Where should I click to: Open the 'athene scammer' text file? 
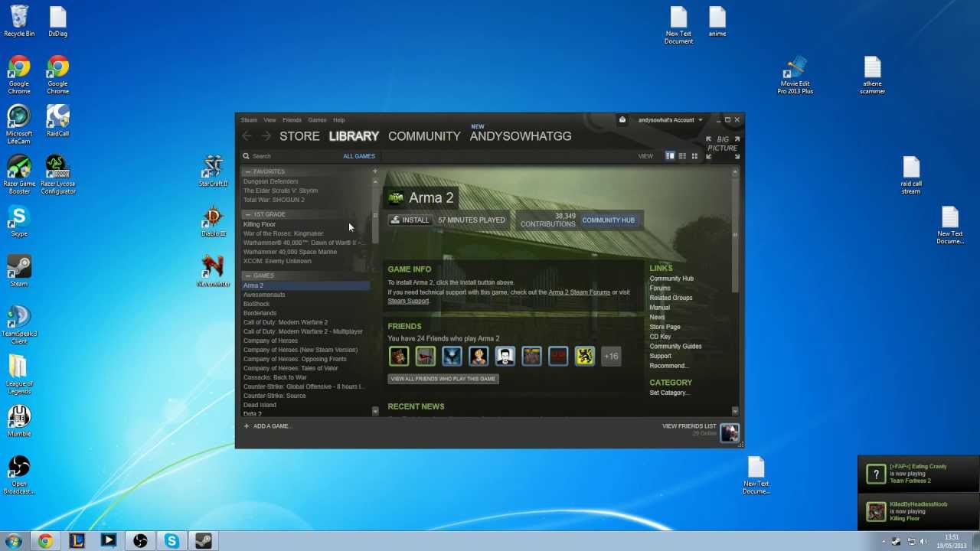[x=872, y=75]
